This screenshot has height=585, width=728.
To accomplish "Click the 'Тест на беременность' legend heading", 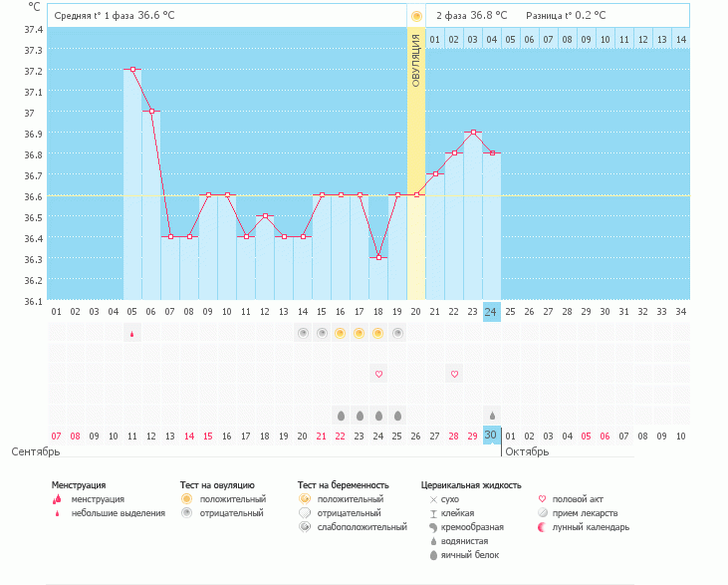I will (x=344, y=485).
